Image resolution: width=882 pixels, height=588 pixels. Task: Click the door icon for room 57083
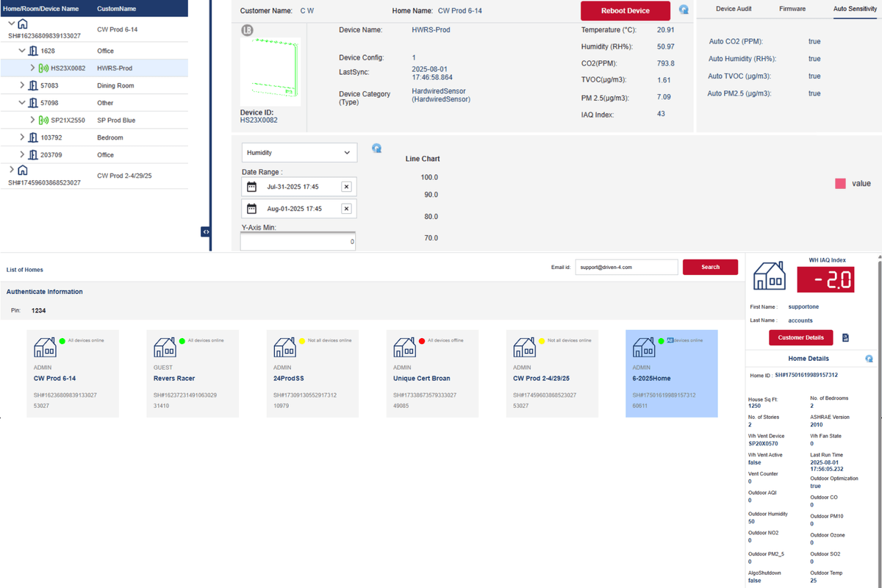click(x=33, y=86)
